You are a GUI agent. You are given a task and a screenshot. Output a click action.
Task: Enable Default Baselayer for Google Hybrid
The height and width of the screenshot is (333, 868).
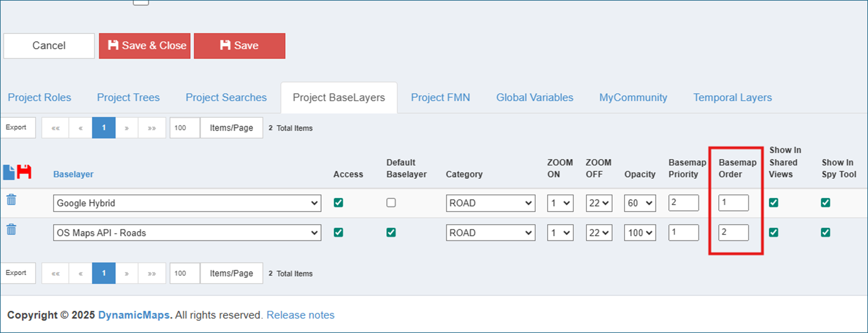[391, 203]
